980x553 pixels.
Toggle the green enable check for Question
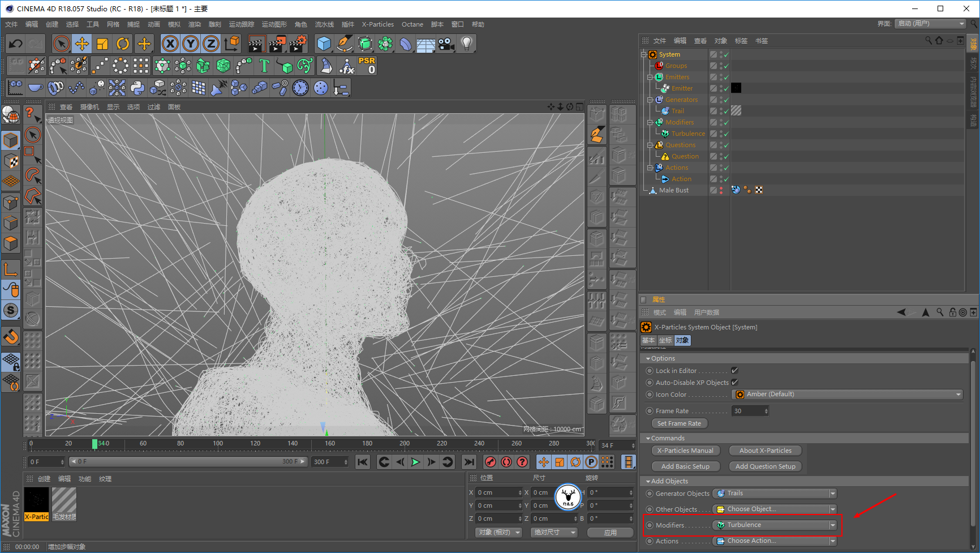[727, 156]
